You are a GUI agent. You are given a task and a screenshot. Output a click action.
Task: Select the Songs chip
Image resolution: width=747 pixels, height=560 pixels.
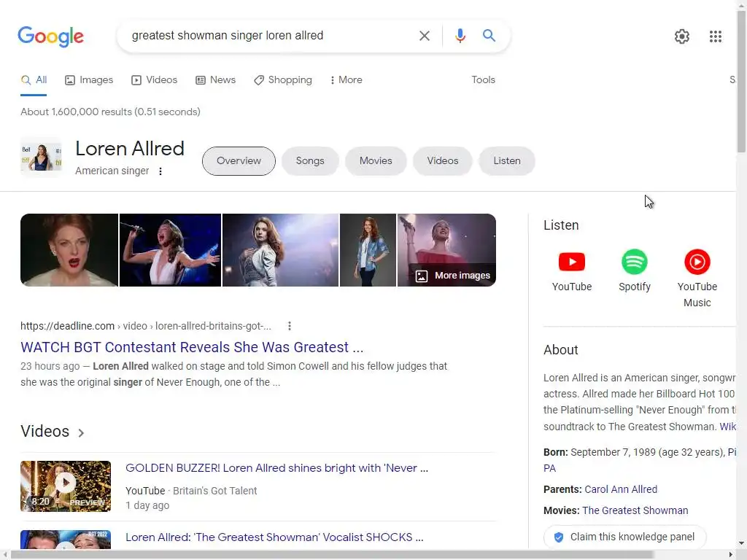(x=310, y=161)
